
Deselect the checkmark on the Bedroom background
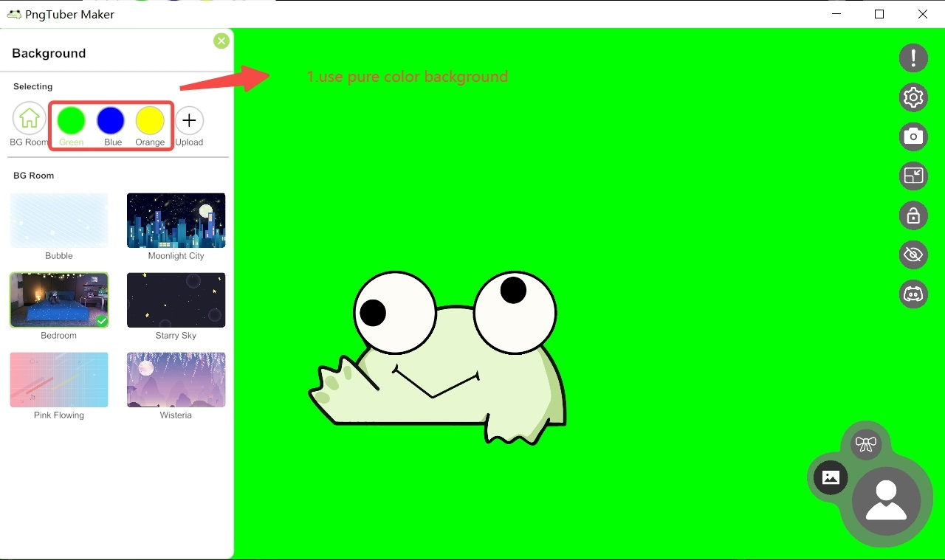100,320
